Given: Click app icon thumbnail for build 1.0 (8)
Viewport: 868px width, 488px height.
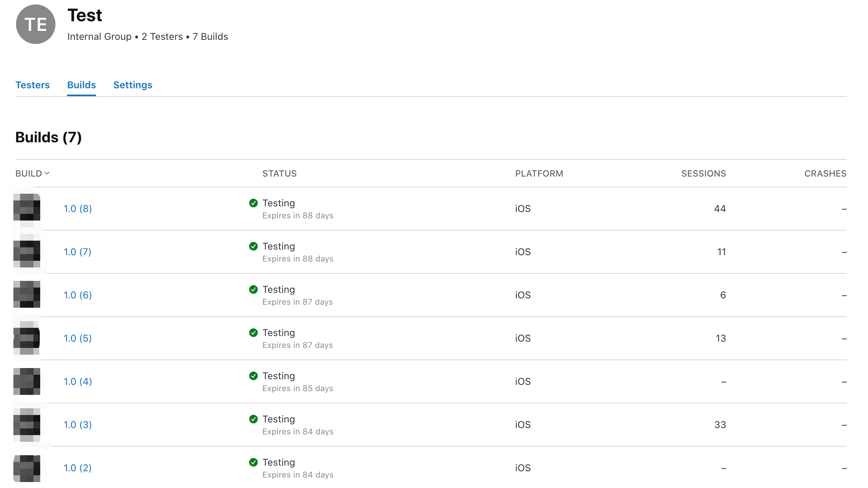Looking at the screenshot, I should [27, 207].
